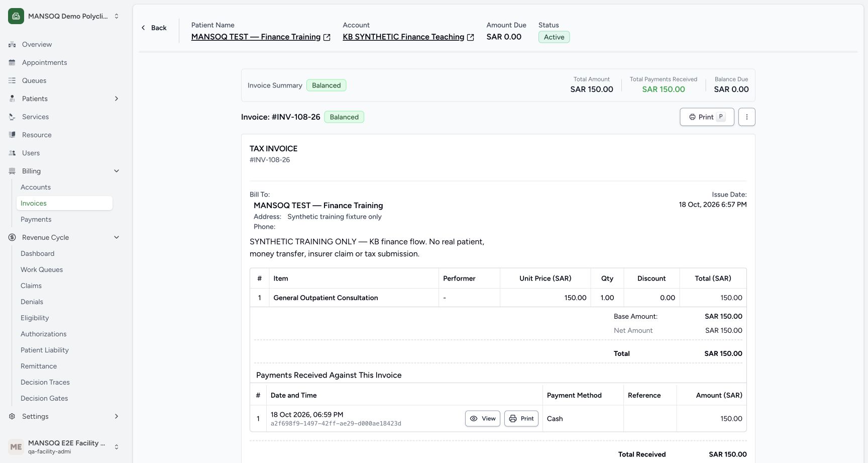Click the Revenue Cycle dollar icon

[x=12, y=237]
